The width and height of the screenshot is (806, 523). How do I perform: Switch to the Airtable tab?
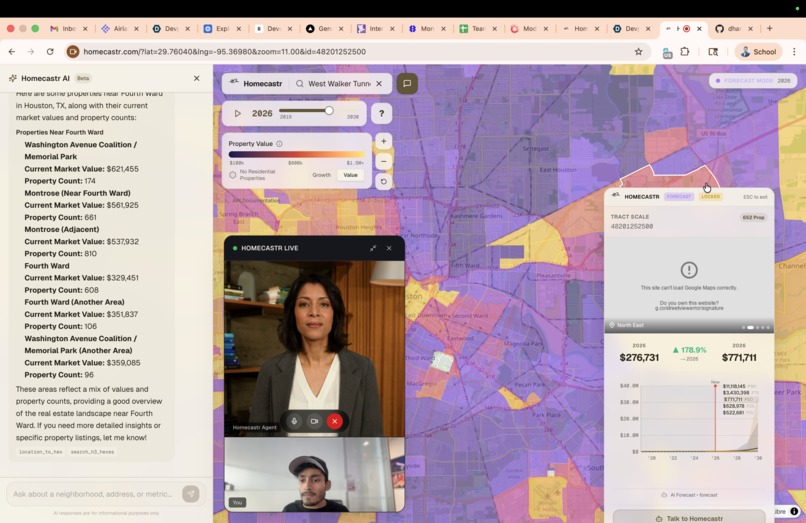[x=120, y=29]
